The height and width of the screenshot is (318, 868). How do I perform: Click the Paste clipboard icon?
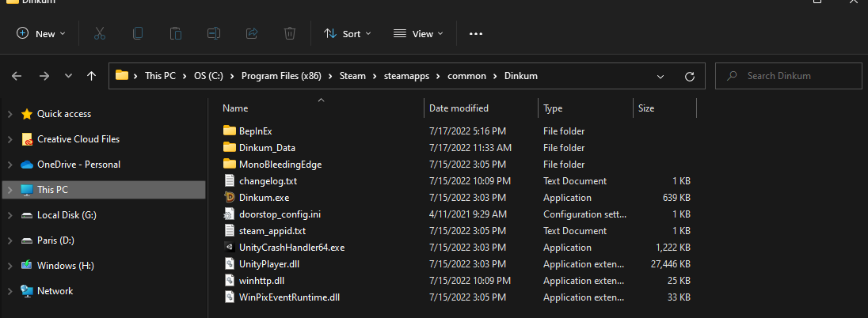(x=176, y=33)
